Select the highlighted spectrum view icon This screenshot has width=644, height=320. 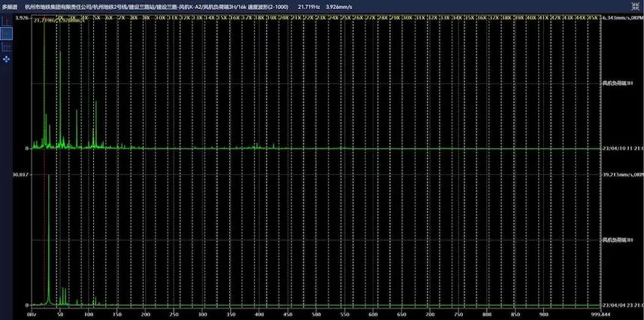(8, 34)
